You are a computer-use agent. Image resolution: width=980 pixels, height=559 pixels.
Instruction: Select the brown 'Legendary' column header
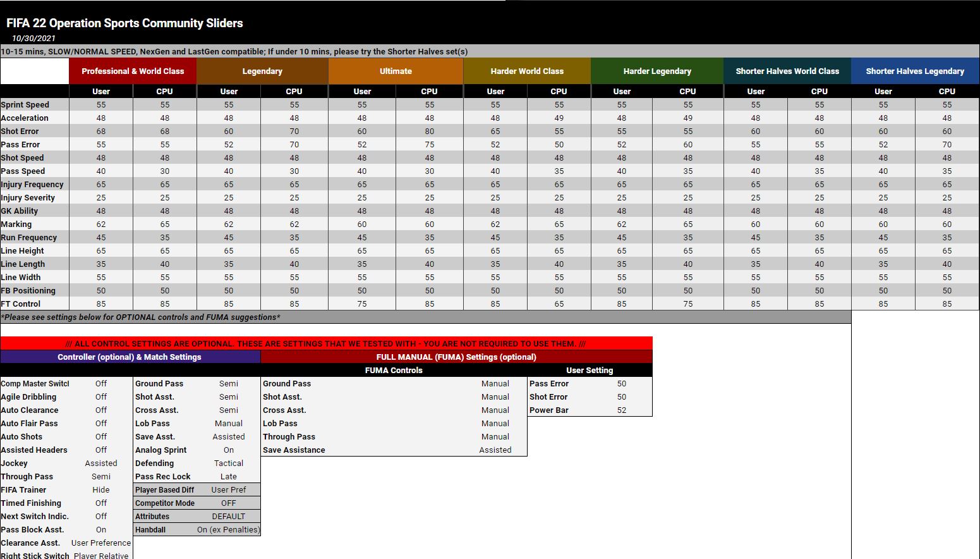point(262,71)
